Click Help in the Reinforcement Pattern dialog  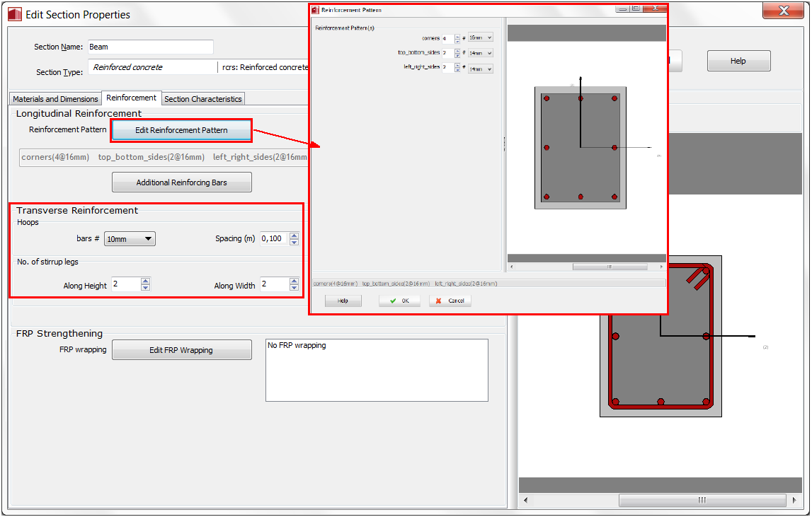click(x=343, y=301)
